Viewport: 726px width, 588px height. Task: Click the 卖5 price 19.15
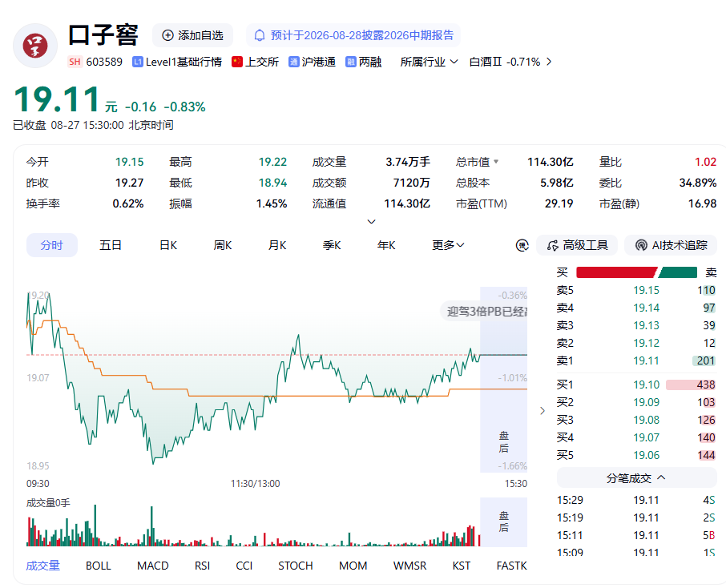647,290
